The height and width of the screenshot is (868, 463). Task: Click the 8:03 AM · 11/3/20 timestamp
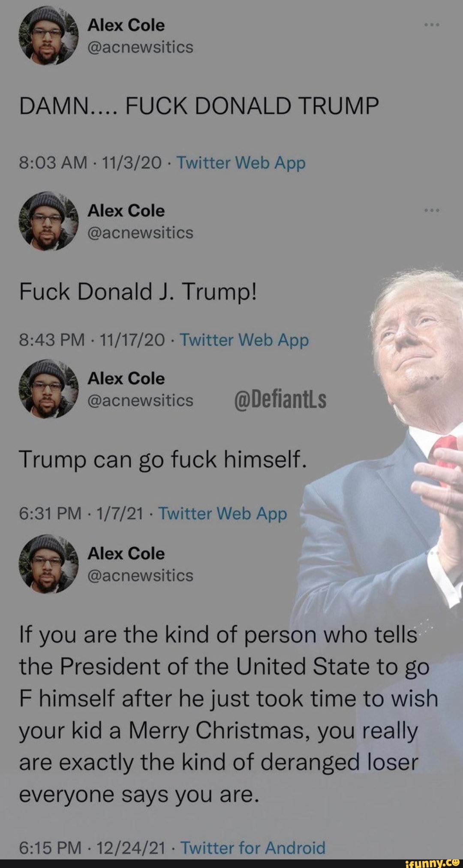coord(90,163)
